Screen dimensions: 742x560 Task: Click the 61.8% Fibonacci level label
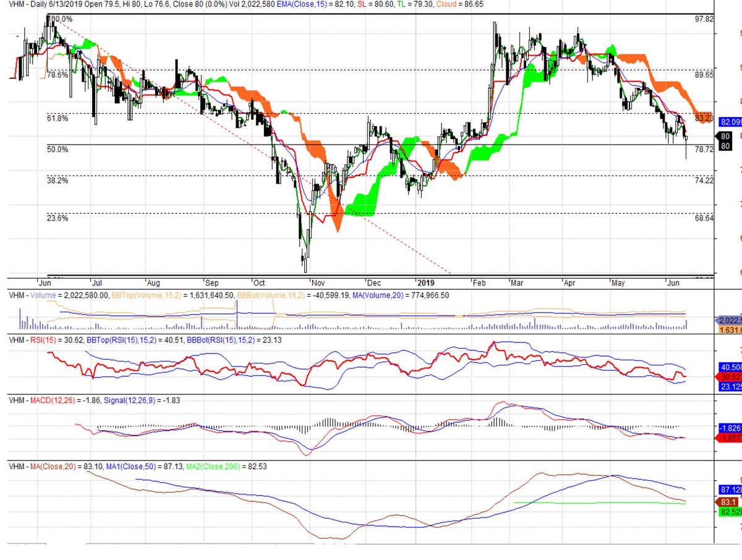pos(58,117)
